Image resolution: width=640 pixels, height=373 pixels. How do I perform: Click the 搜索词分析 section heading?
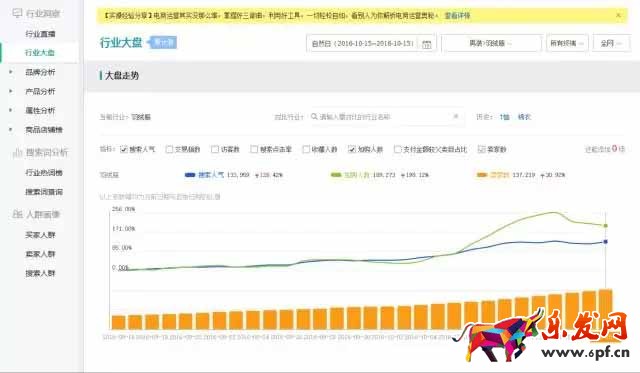(47, 153)
